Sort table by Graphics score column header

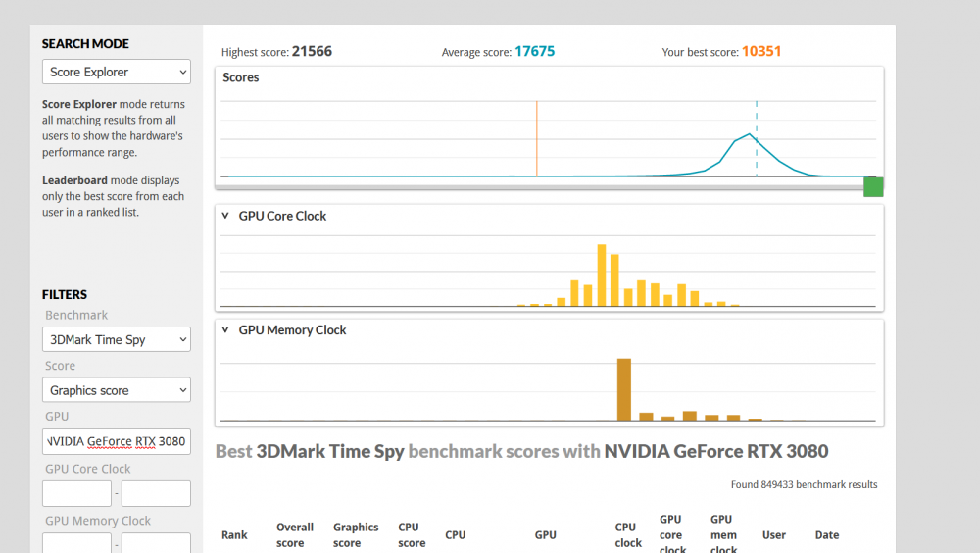point(356,534)
